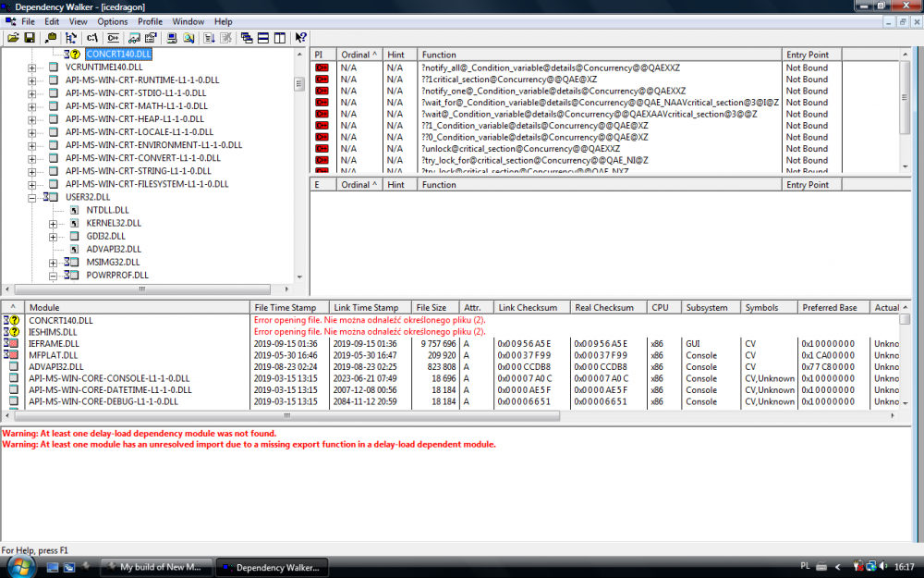Viewport: 924px width, 578px height.
Task: Expand the KERNEL32.DLL tree node
Action: [x=54, y=223]
